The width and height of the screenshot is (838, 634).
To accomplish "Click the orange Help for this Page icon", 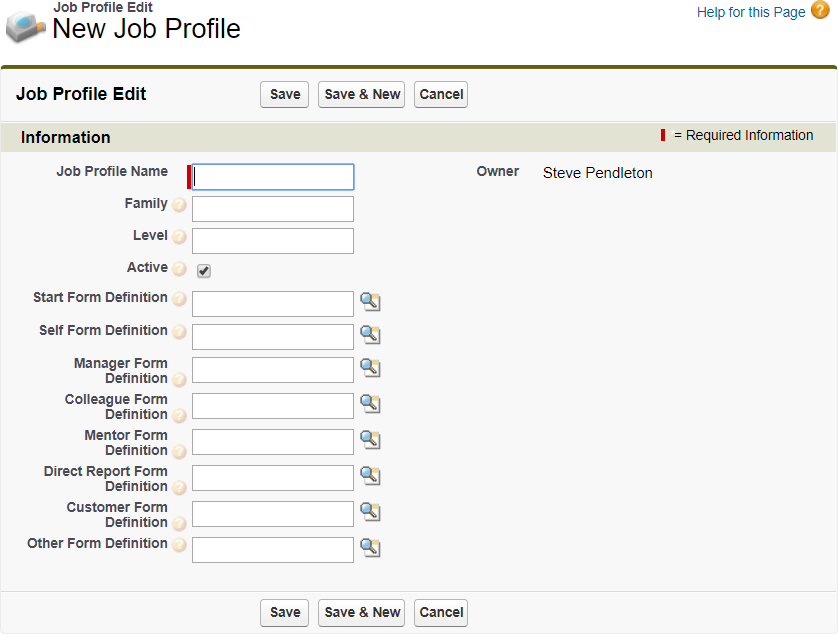I will pos(820,12).
